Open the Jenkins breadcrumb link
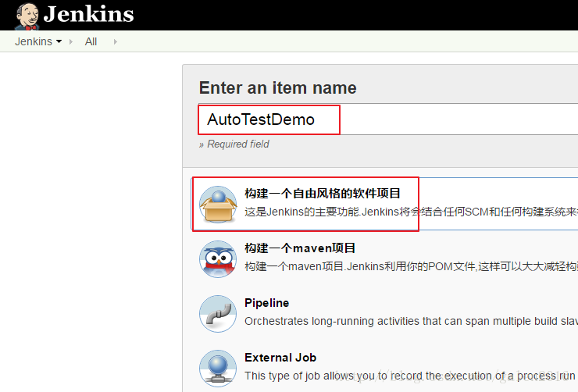This screenshot has height=392, width=578. click(34, 41)
